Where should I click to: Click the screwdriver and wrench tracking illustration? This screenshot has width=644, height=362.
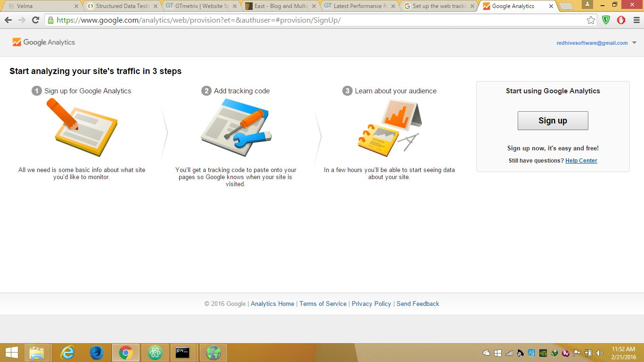236,128
